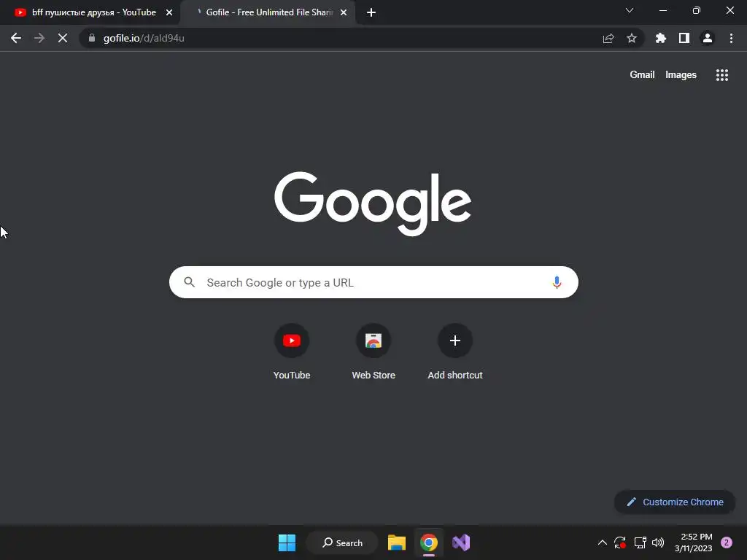Viewport: 747px width, 560px height.
Task: Share this page via the share icon
Action: [608, 38]
